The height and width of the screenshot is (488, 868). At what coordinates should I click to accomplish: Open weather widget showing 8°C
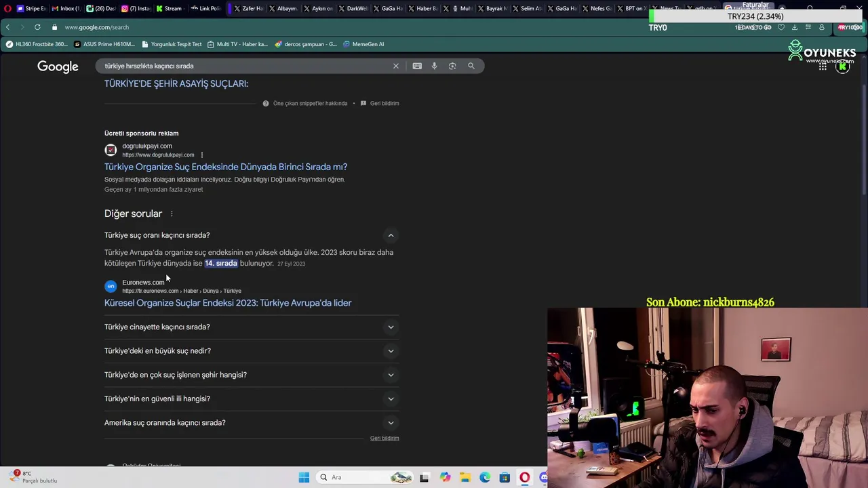click(34, 476)
